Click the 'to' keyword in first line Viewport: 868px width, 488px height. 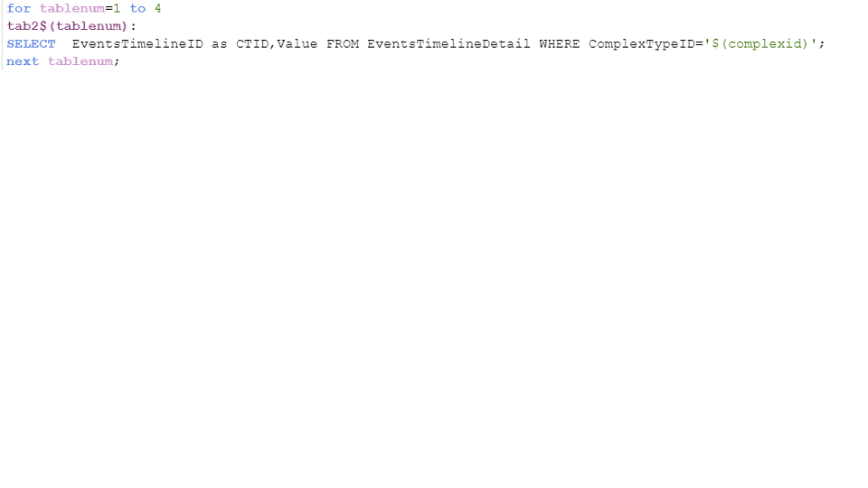[137, 8]
